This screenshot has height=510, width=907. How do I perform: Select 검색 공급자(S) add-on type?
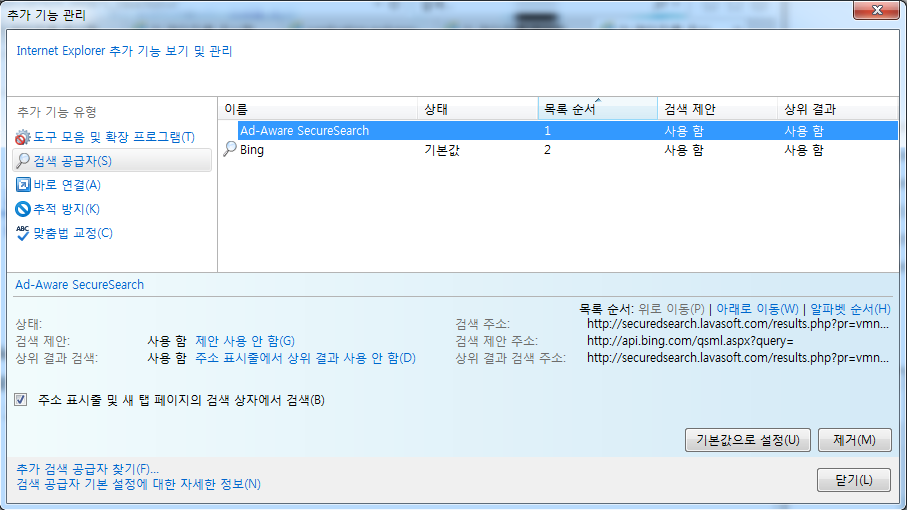112,161
